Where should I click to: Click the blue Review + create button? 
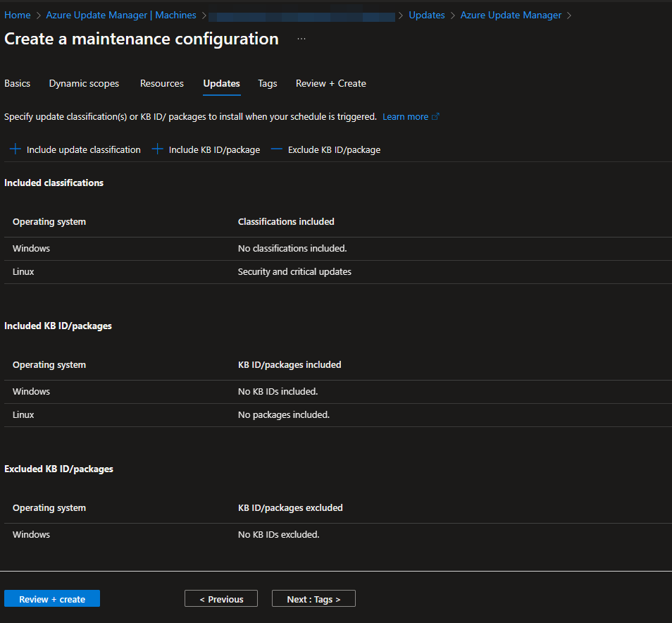pyautogui.click(x=52, y=598)
